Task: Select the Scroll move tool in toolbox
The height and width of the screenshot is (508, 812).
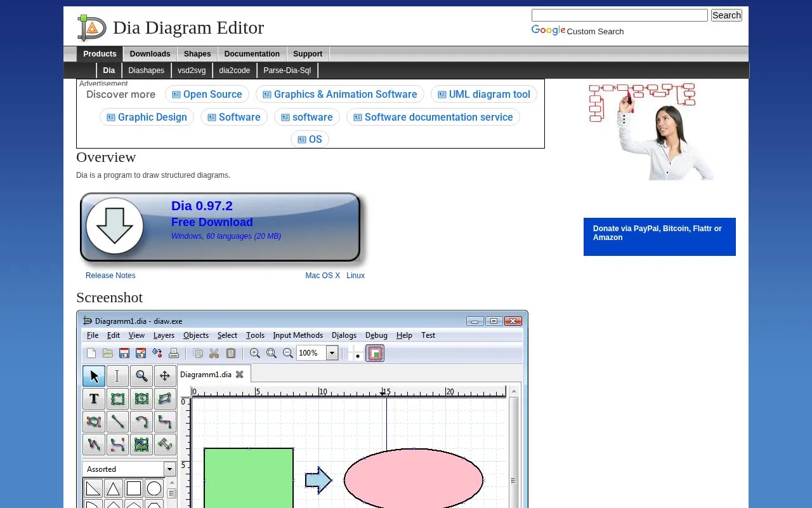Action: pyautogui.click(x=165, y=376)
